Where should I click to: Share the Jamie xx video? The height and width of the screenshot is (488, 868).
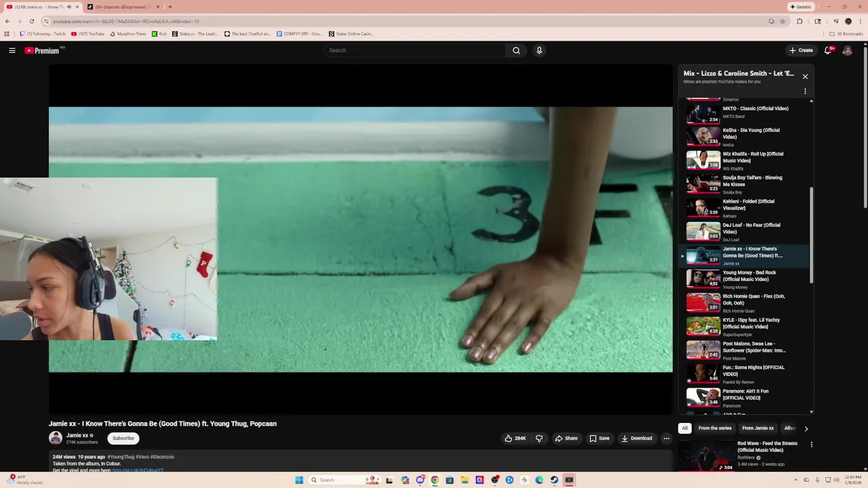coord(566,439)
